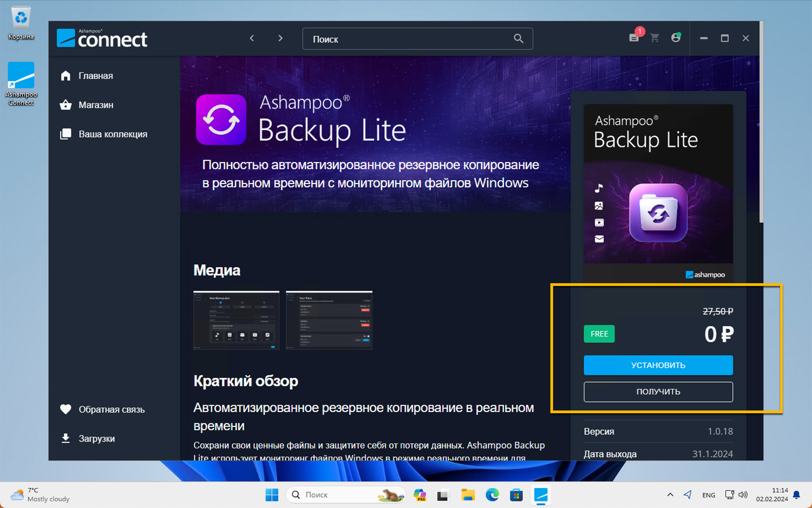
Task: Click the forward navigation arrow
Action: coord(280,38)
